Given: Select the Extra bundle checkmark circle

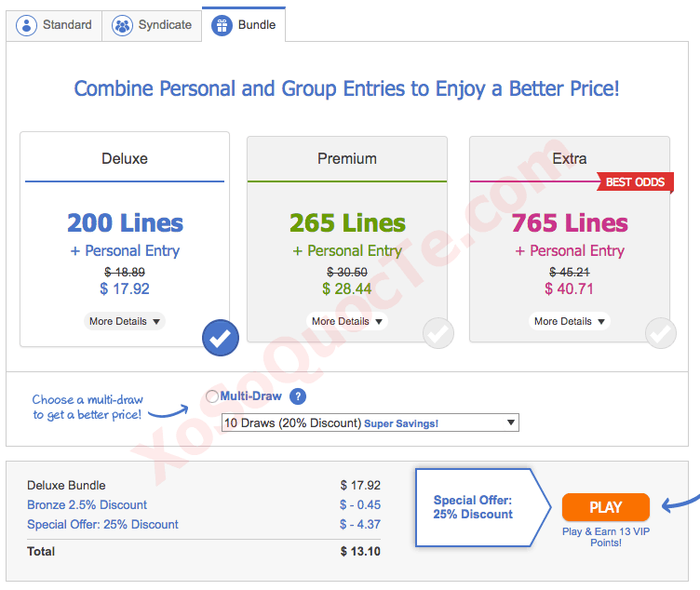Looking at the screenshot, I should click(661, 332).
